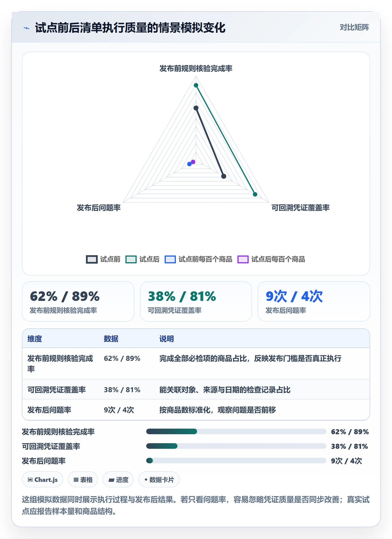392x539 pixels.
Task: Click the dark 试点前 point on top axis
Action: tap(196, 108)
